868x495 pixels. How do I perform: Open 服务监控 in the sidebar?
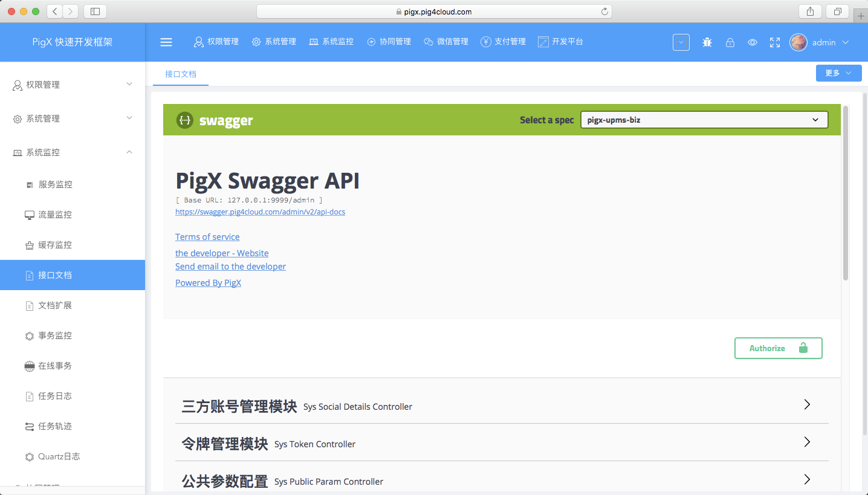coord(73,184)
